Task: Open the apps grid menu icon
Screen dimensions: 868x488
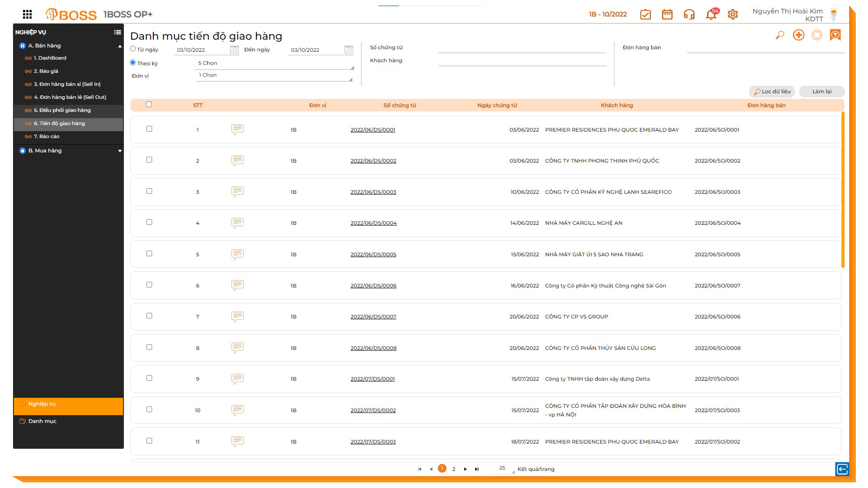Action: click(x=27, y=14)
